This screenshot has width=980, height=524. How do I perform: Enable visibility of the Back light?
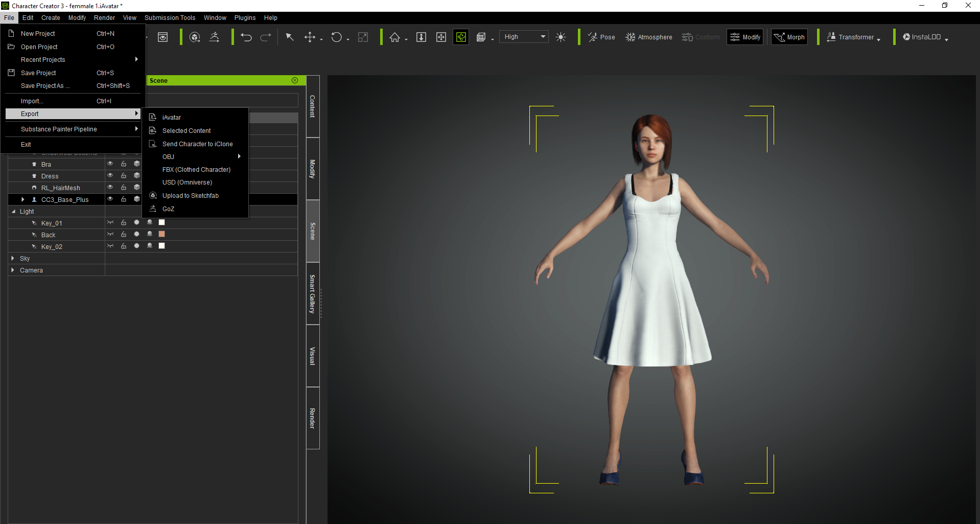110,234
